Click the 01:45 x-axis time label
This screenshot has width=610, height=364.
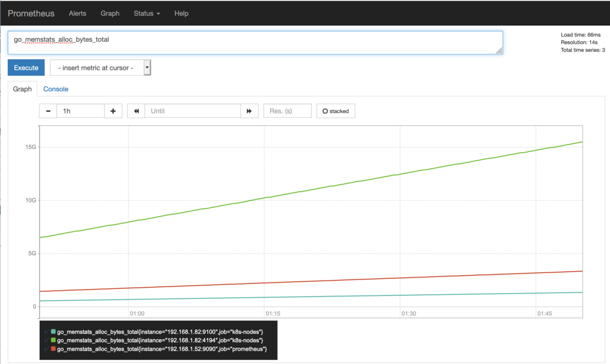coord(544,314)
